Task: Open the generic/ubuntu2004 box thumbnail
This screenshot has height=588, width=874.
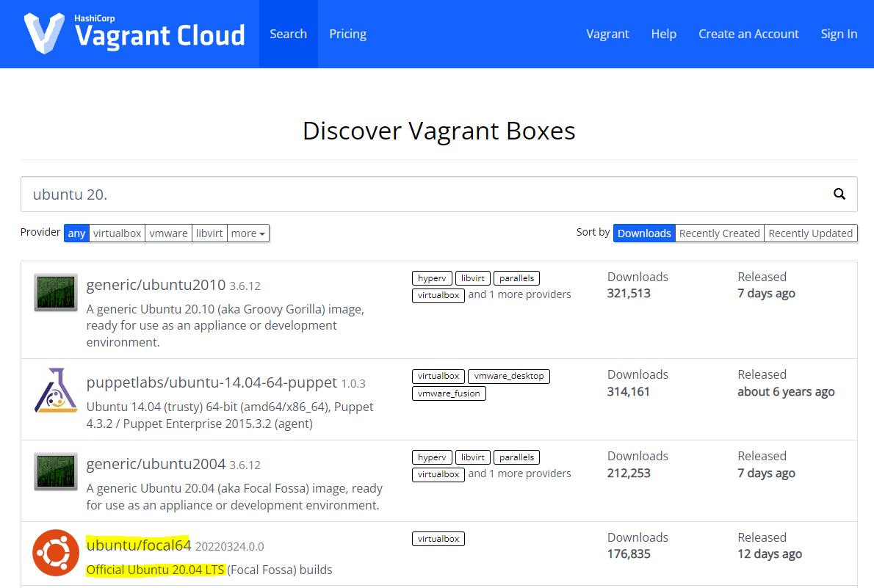Action: (x=56, y=471)
